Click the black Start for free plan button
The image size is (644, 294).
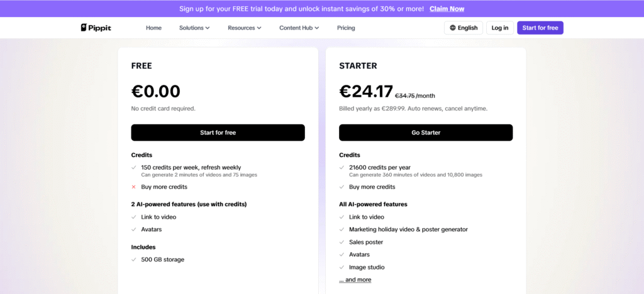pos(218,133)
